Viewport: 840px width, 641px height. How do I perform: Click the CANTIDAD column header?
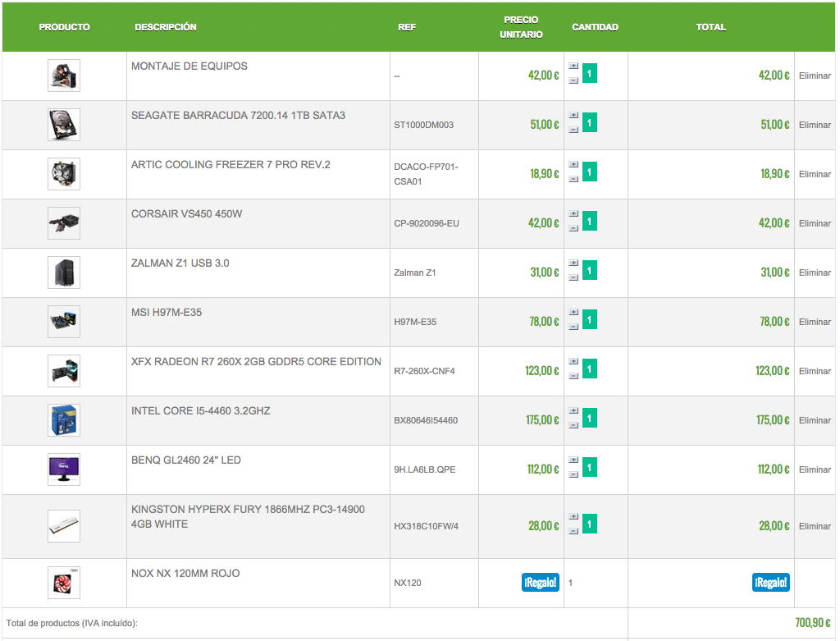click(x=596, y=27)
